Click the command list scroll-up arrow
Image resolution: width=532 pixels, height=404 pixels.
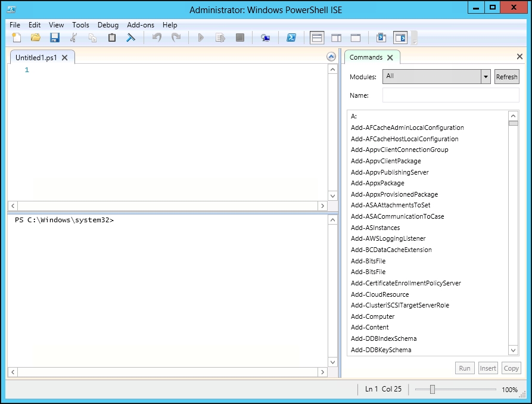(513, 116)
